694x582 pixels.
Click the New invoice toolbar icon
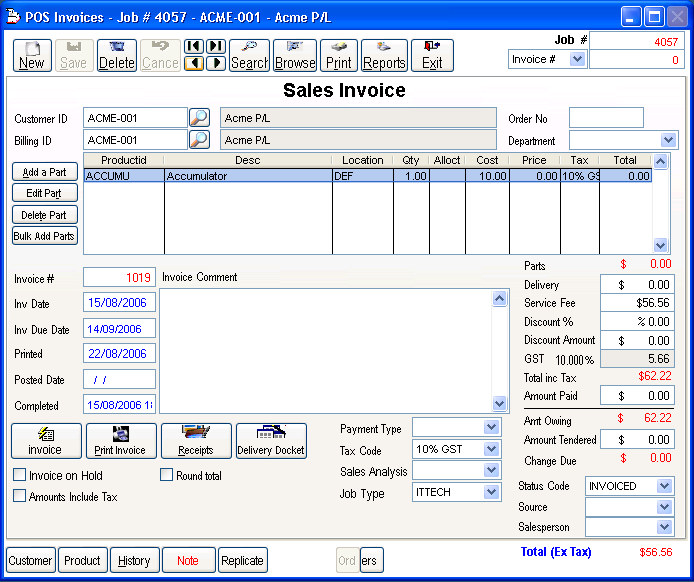32,55
